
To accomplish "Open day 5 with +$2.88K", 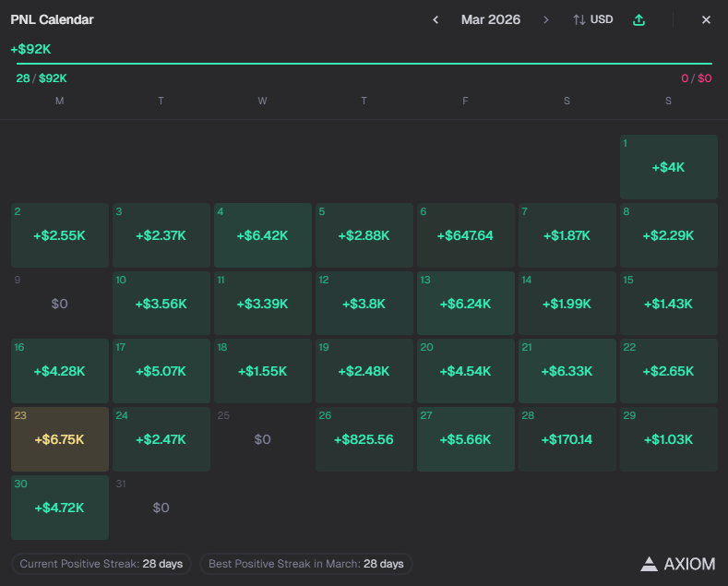I will pos(364,235).
